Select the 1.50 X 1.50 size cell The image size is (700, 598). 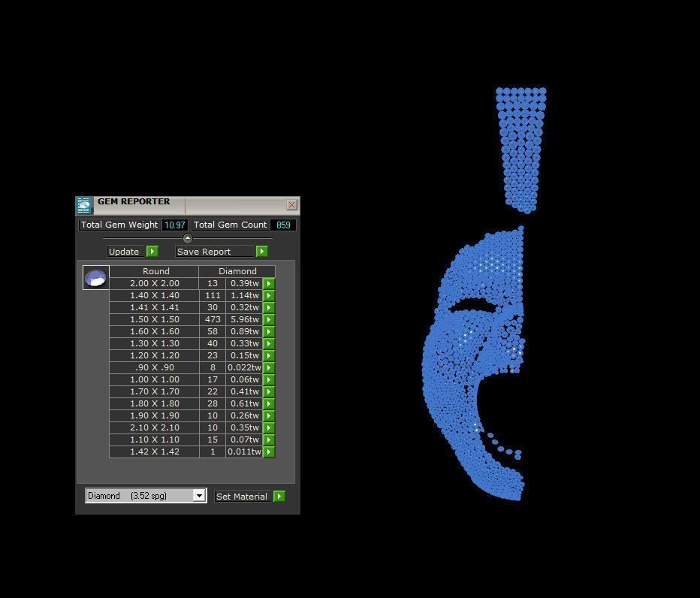154,319
